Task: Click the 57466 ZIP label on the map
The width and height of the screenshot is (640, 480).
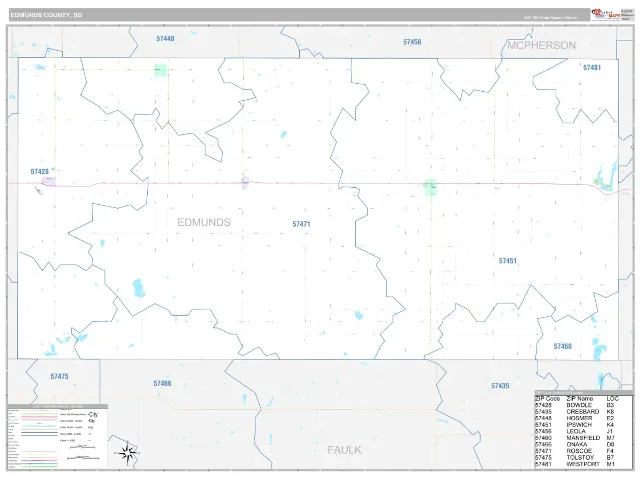Action: [x=162, y=384]
